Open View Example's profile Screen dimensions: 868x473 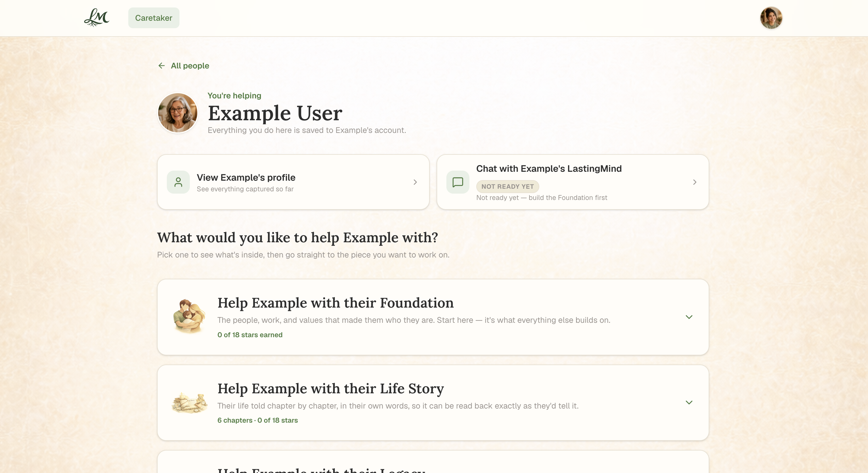[293, 182]
